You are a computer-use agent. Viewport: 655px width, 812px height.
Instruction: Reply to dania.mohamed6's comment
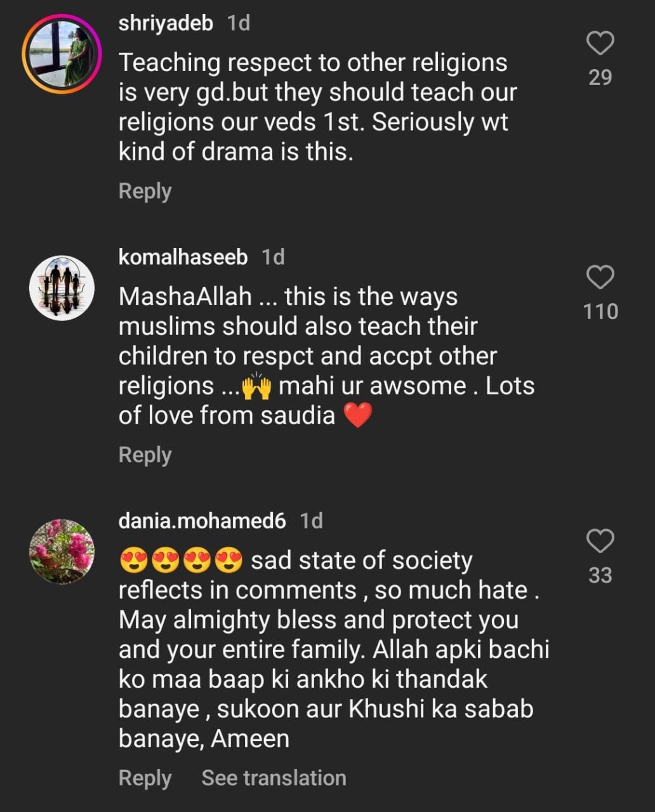pos(145,778)
